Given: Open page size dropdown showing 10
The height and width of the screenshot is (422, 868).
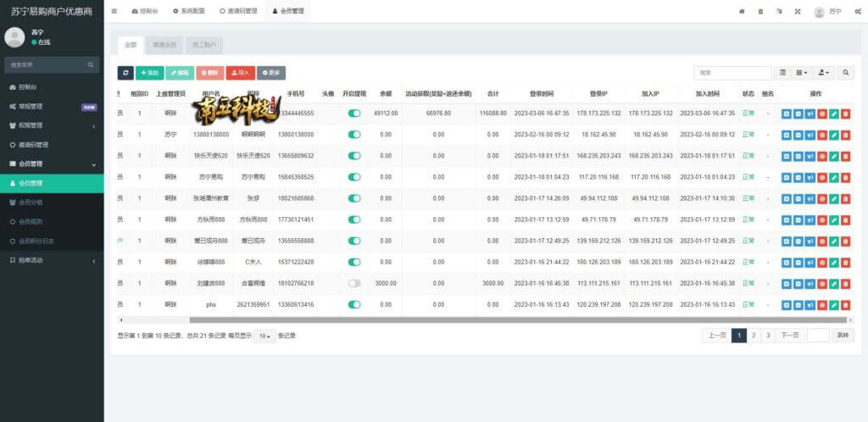Looking at the screenshot, I should coord(264,336).
